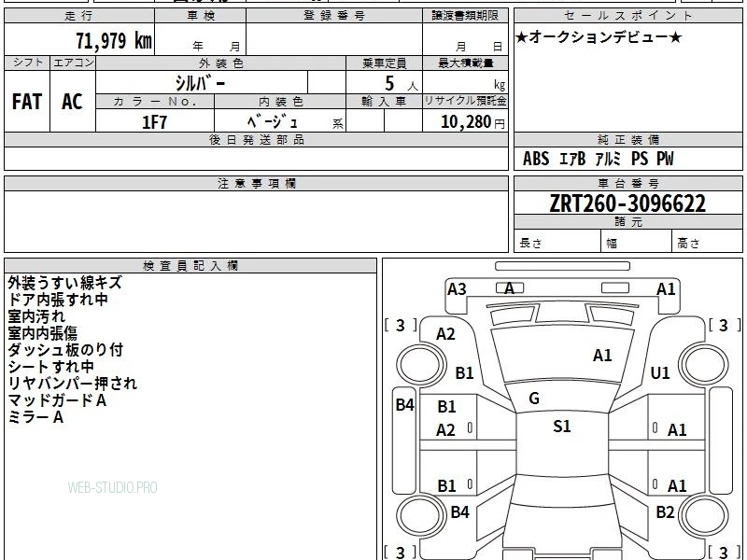Click the 幅 dimension cell
Image resolution: width=747 pixels, height=560 pixels.
[x=637, y=242]
